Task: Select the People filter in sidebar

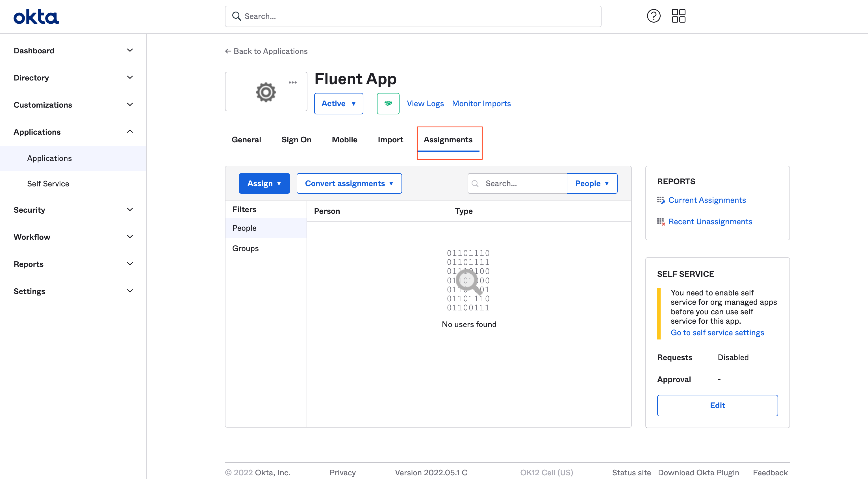Action: click(244, 228)
